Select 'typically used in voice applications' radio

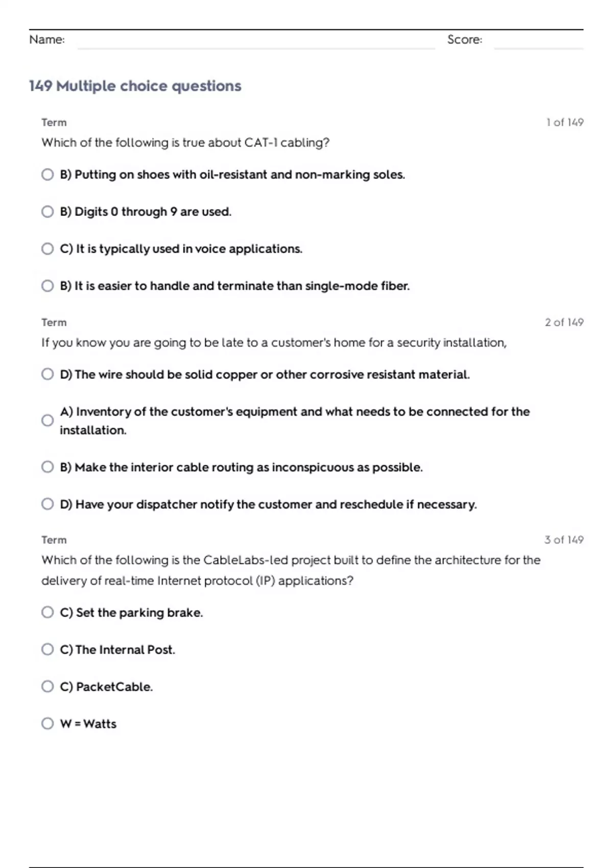click(48, 249)
